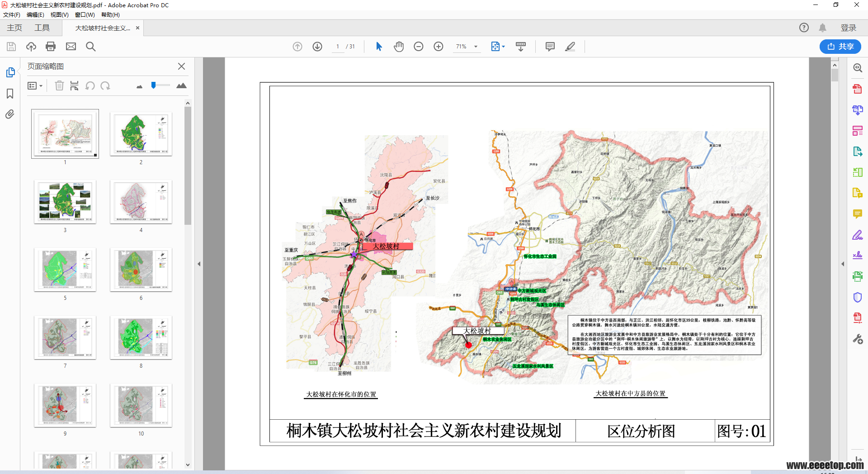Click the 共享 share button

pyautogui.click(x=840, y=47)
